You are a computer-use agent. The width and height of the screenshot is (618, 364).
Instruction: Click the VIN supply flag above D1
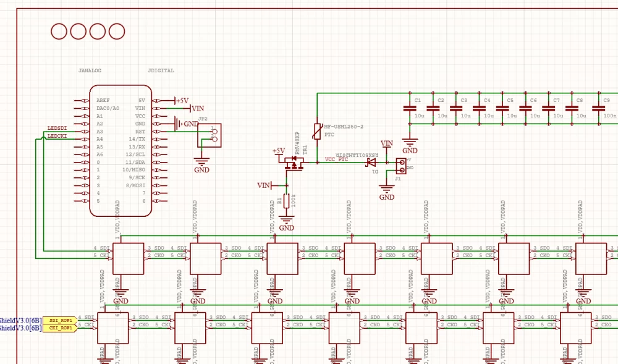(x=387, y=144)
